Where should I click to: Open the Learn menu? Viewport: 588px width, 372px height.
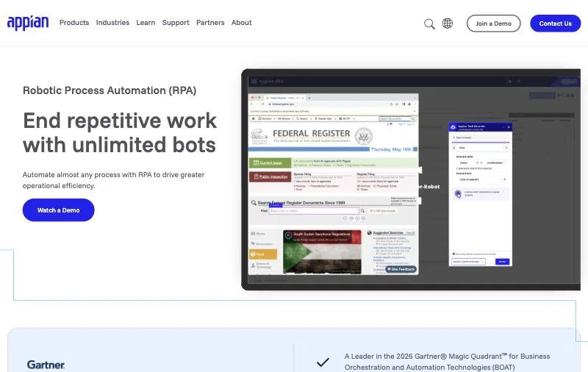146,23
